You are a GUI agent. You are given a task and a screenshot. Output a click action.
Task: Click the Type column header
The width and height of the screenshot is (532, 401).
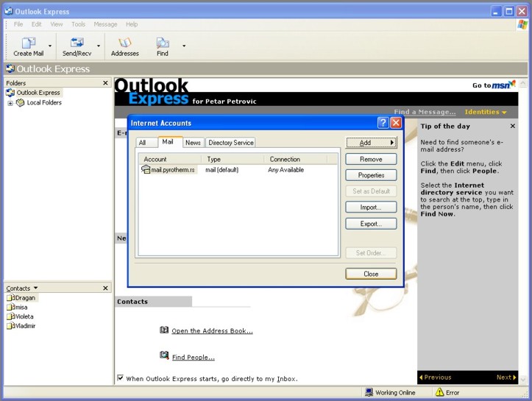pos(233,159)
